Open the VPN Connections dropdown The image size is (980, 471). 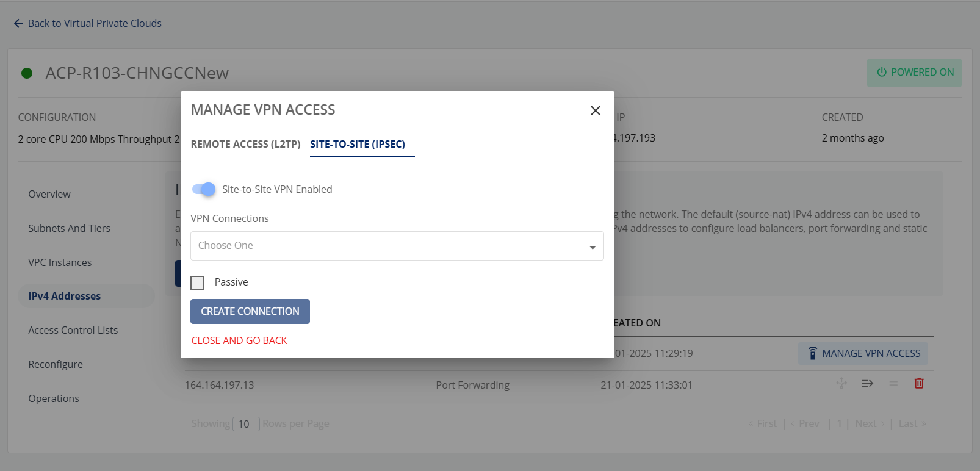click(397, 246)
